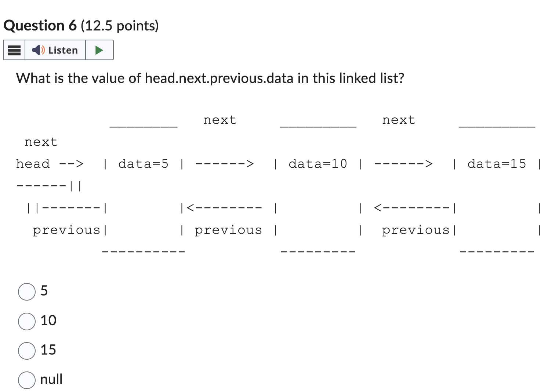This screenshot has height=392, width=555.
Task: Select the Listen toolbar tab area
Action: 58,50
